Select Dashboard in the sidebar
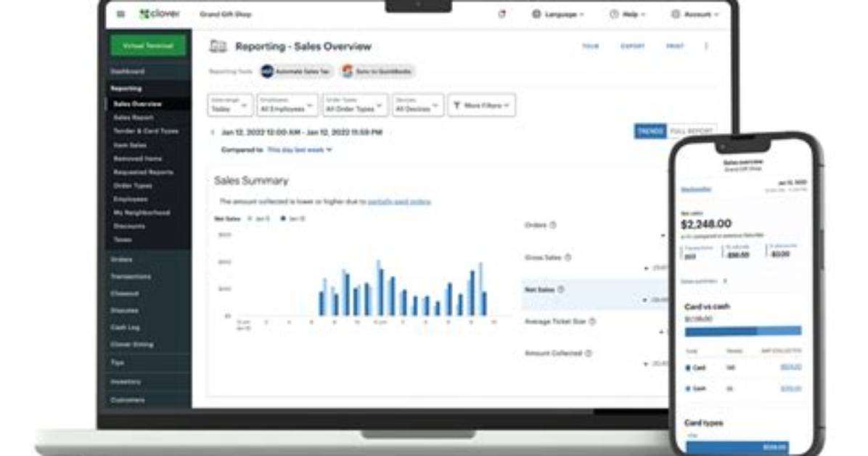 click(x=127, y=71)
